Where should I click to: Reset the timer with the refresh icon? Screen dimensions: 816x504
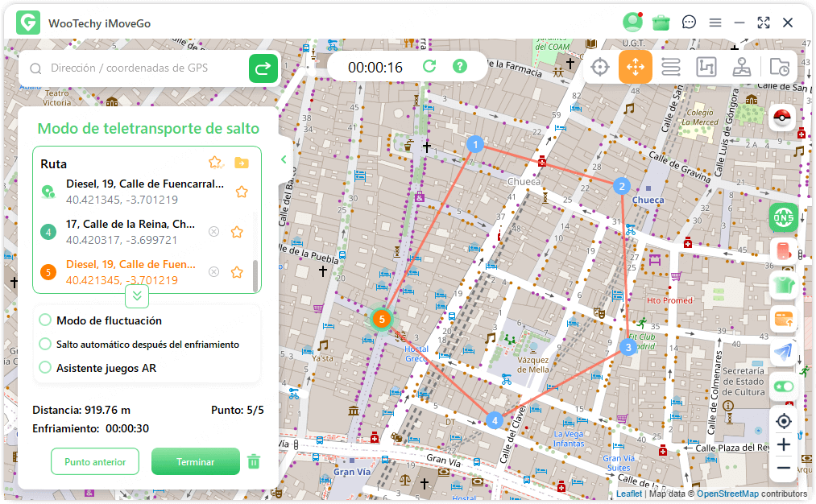[x=429, y=67]
